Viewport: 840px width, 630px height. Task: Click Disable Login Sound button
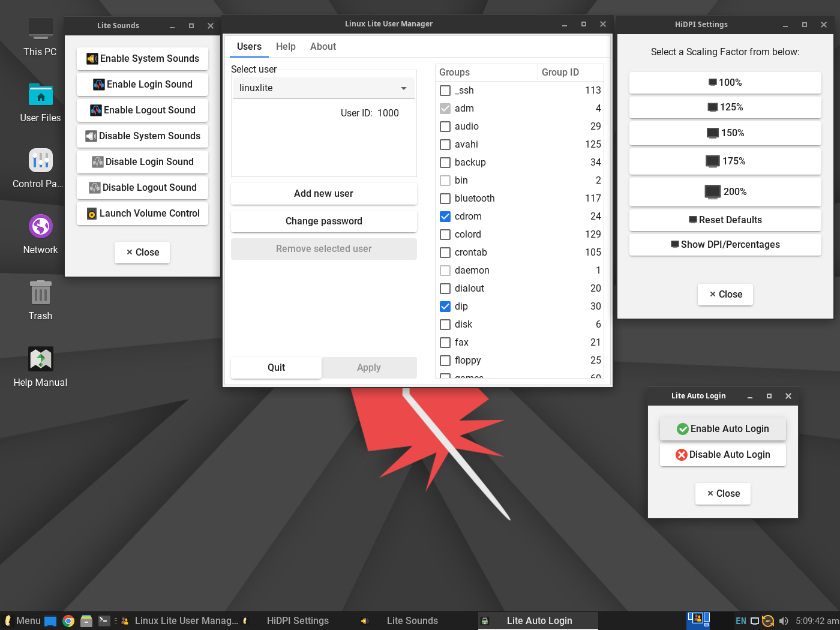tap(142, 162)
